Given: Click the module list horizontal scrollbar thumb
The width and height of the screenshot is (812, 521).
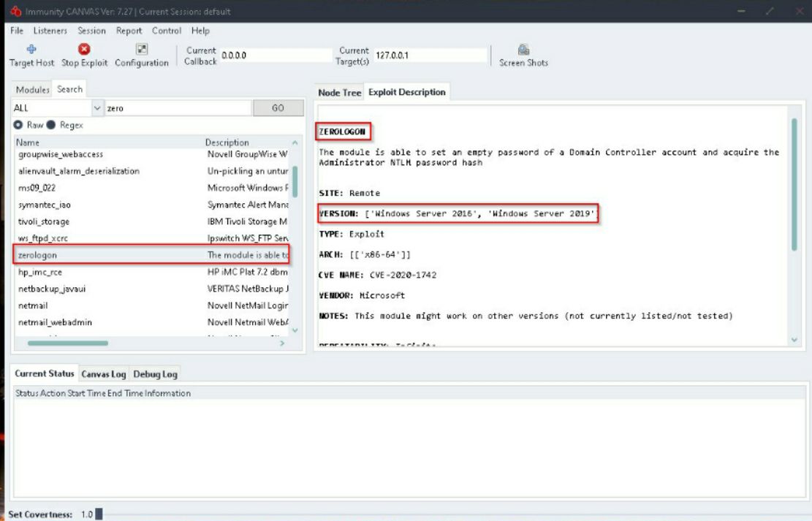Looking at the screenshot, I should [68, 343].
